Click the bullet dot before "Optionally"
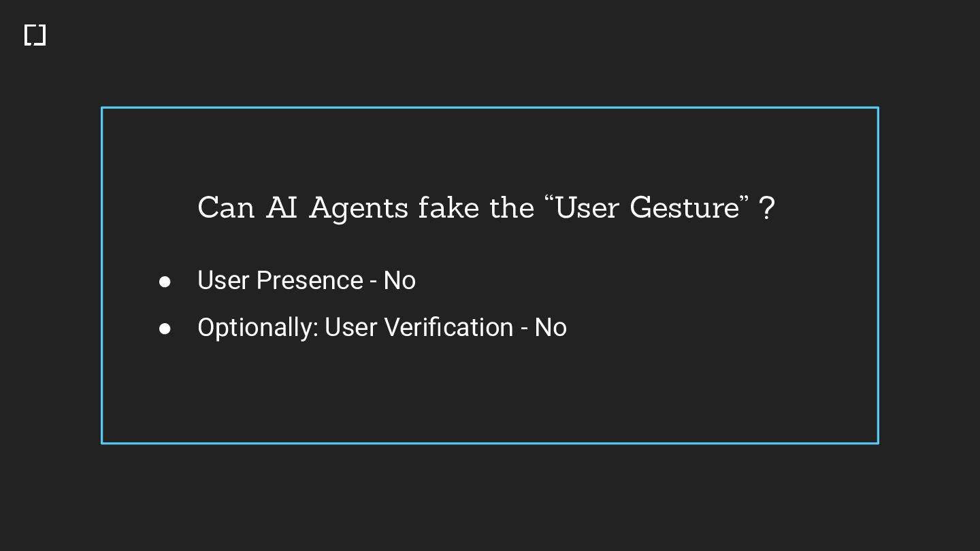 tap(165, 329)
